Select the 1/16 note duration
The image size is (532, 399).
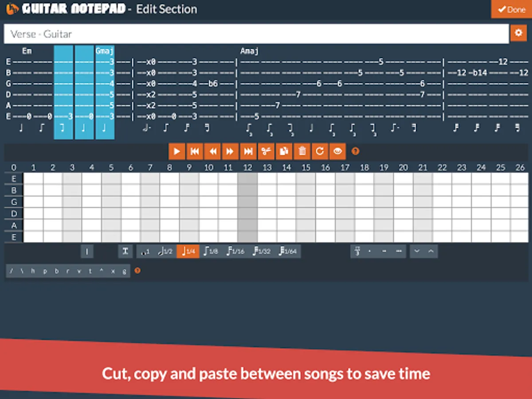pyautogui.click(x=235, y=251)
